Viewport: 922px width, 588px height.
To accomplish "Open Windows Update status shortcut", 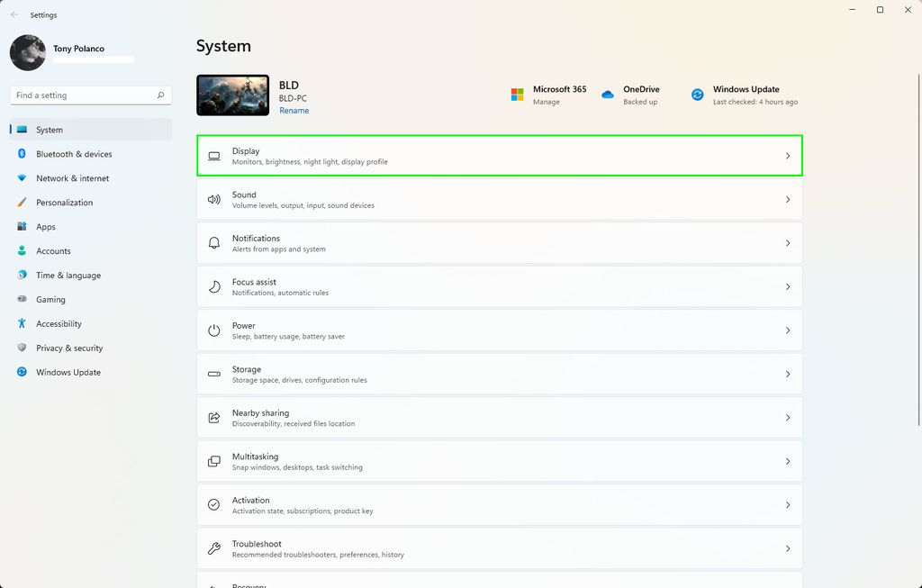I will pyautogui.click(x=745, y=95).
